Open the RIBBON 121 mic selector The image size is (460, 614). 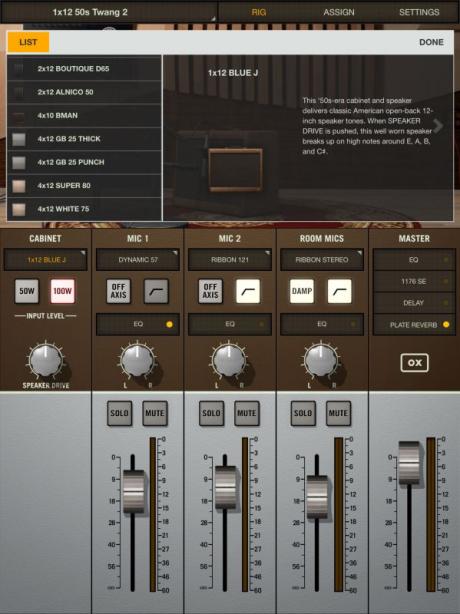pyautogui.click(x=230, y=260)
